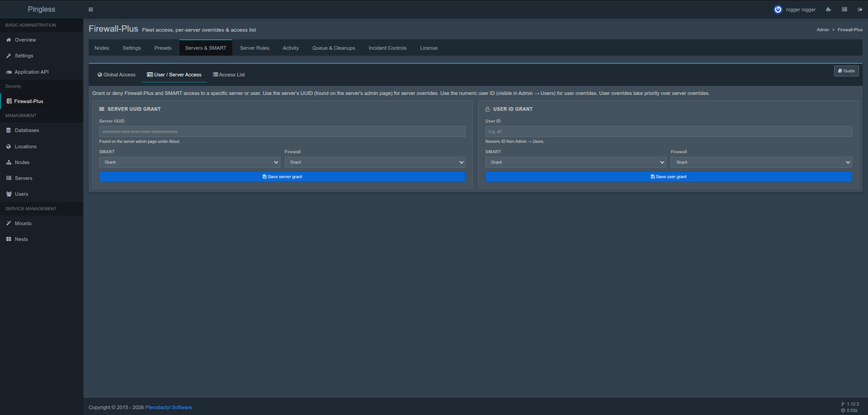Click the sign-out icon in the top-right corner

click(x=860, y=9)
